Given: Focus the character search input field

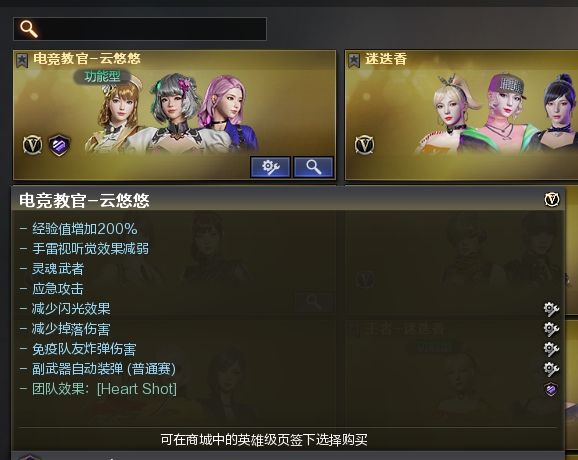Looking at the screenshot, I should 140,29.
